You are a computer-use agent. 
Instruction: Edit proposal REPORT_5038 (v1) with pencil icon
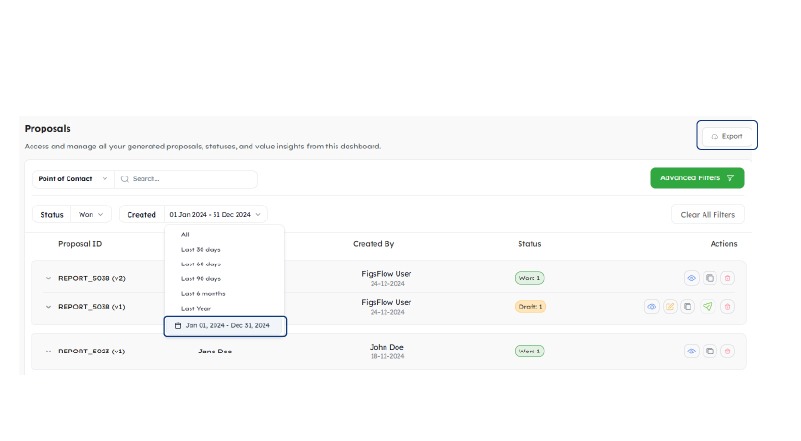[670, 307]
